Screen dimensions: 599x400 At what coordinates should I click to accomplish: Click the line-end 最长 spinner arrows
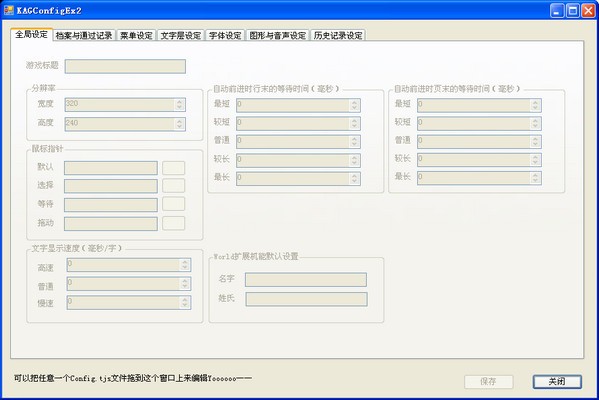tap(355, 178)
